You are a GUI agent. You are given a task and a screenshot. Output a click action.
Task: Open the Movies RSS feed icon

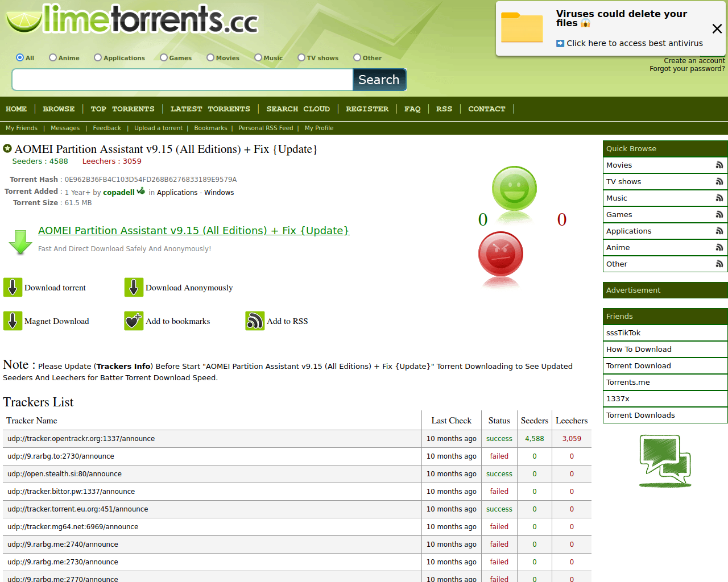pos(719,165)
